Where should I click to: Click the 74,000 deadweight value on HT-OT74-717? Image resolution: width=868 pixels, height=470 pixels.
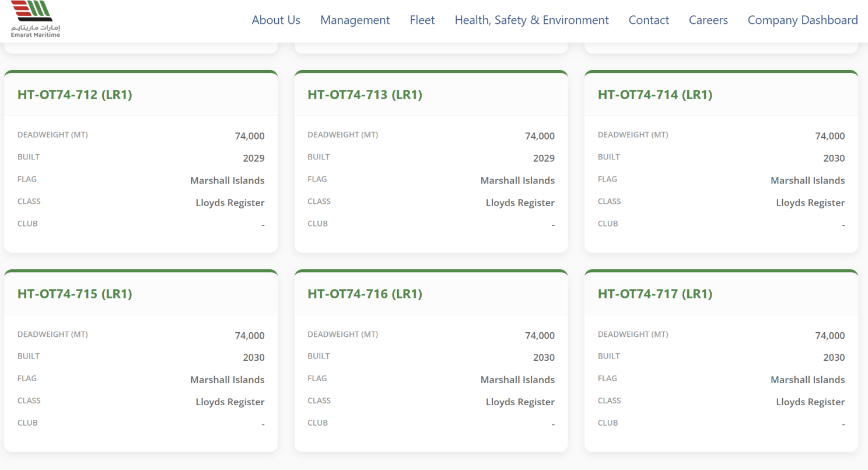[x=830, y=336]
